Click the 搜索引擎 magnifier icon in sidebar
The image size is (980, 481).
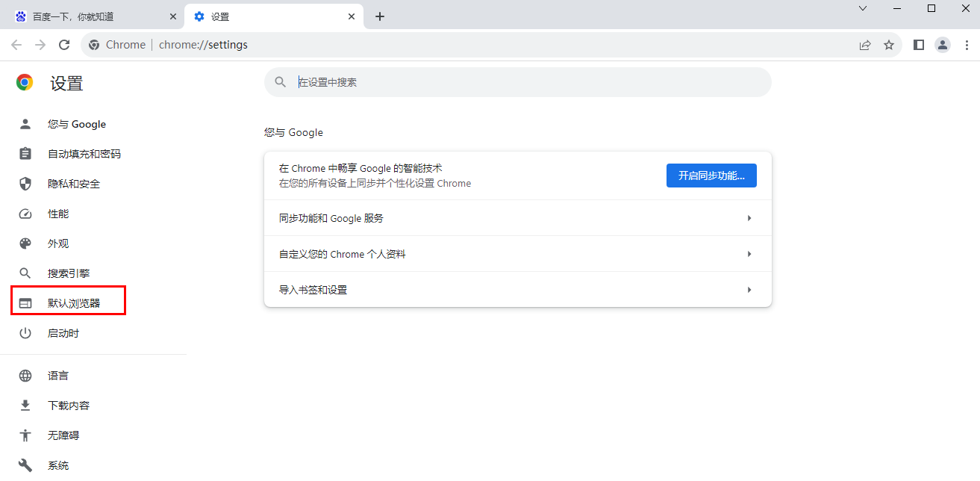point(25,273)
